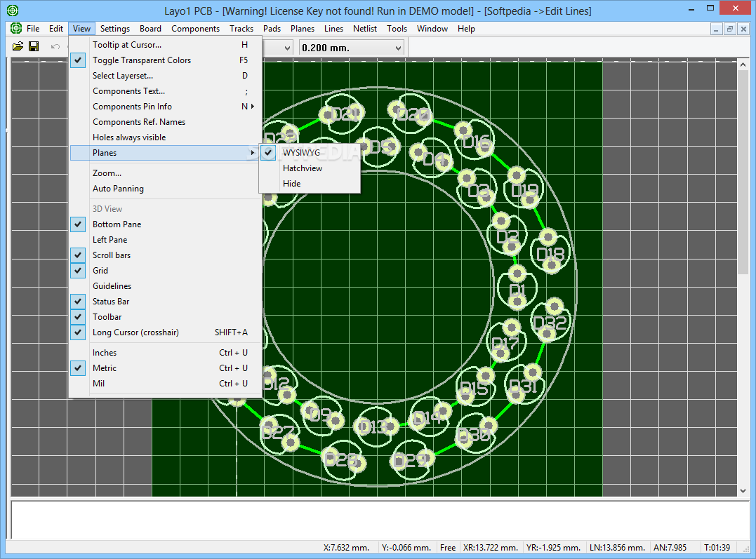Open the Board menu
Image resolution: width=756 pixels, height=559 pixels.
[x=150, y=29]
